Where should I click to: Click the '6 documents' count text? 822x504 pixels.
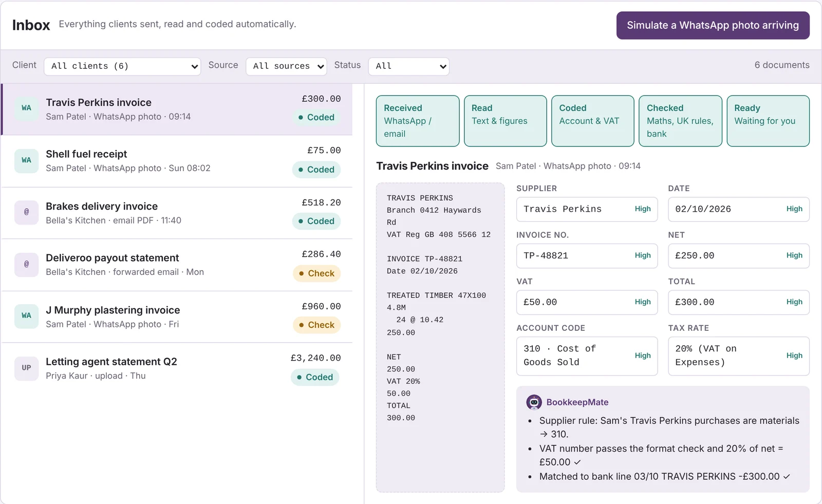point(782,65)
